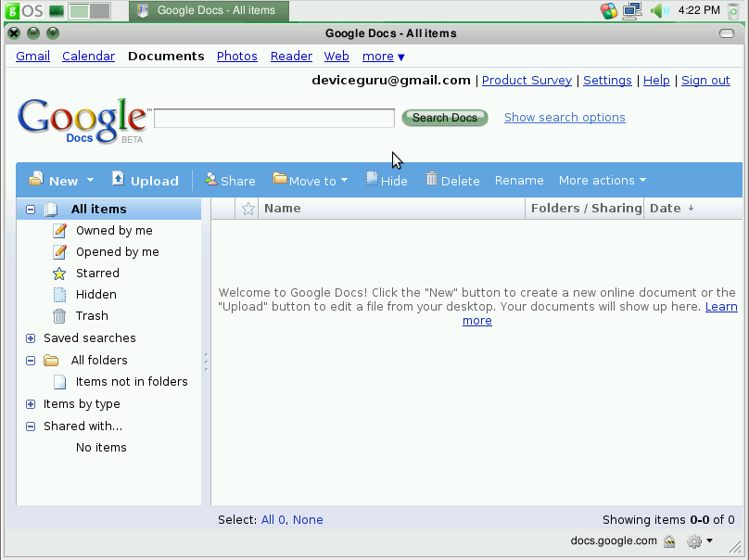
Task: Open the New dropdown arrow
Action: pyautogui.click(x=90, y=181)
